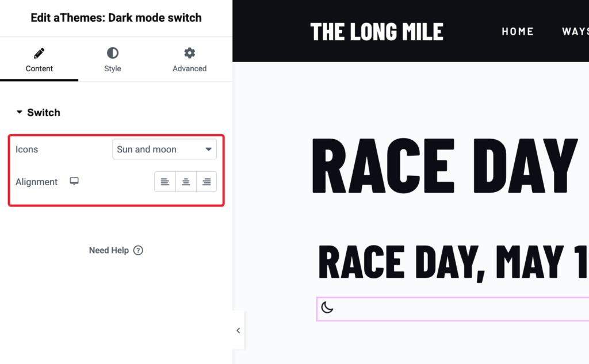Open the Advanced tab label
This screenshot has width=589, height=364.
point(189,69)
